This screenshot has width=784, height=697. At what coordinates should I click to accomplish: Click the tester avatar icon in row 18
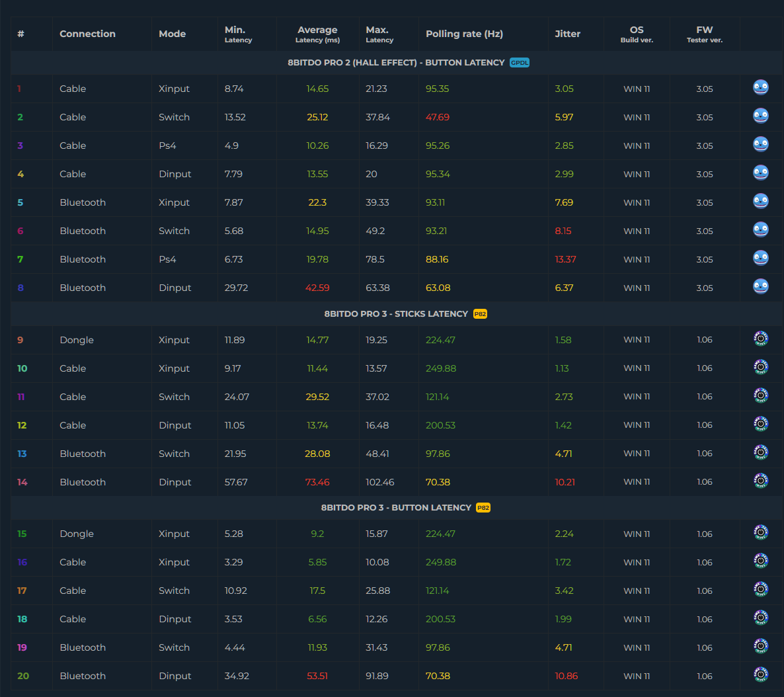760,618
